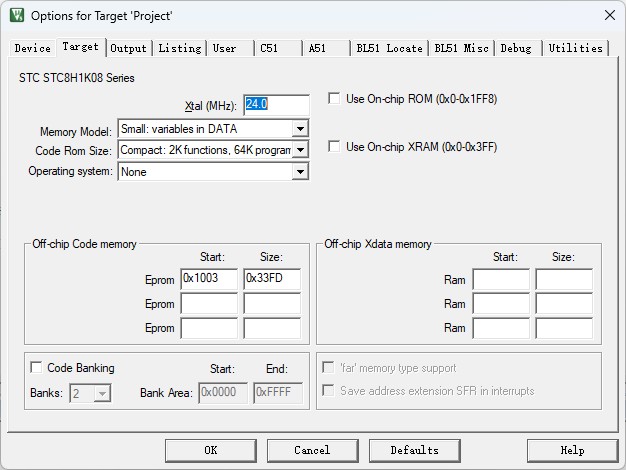The image size is (626, 470).
Task: Open the Operating system dropdown
Action: point(300,172)
